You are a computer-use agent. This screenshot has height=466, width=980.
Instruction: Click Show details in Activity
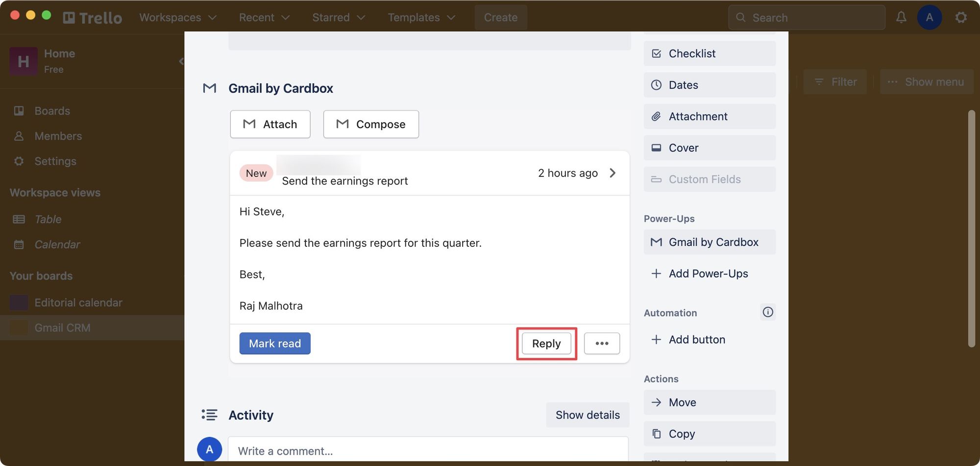point(588,415)
